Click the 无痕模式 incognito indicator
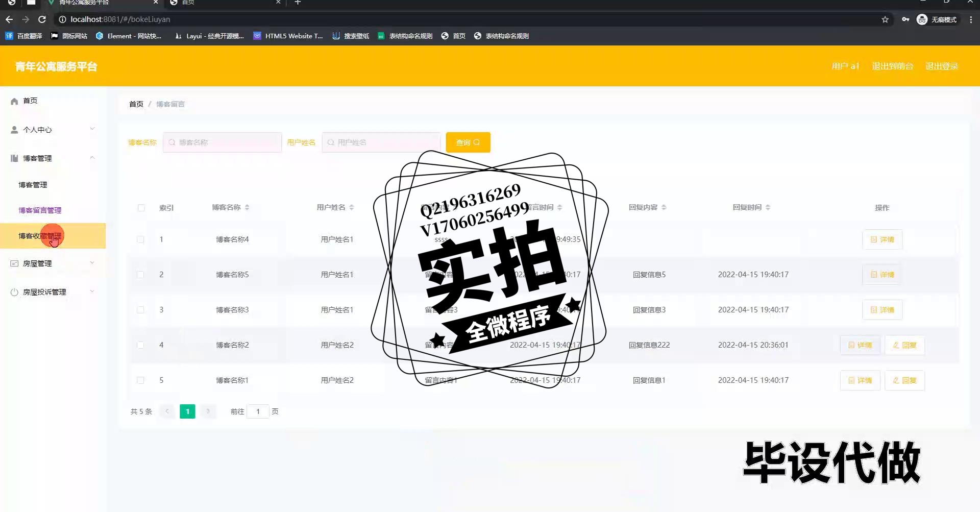Viewport: 980px width, 512px height. (x=937, y=19)
